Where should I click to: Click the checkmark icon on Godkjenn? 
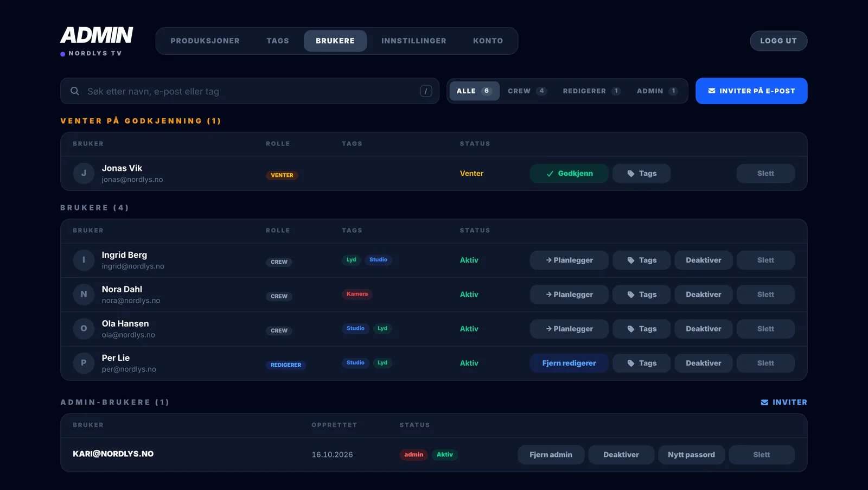[550, 174]
